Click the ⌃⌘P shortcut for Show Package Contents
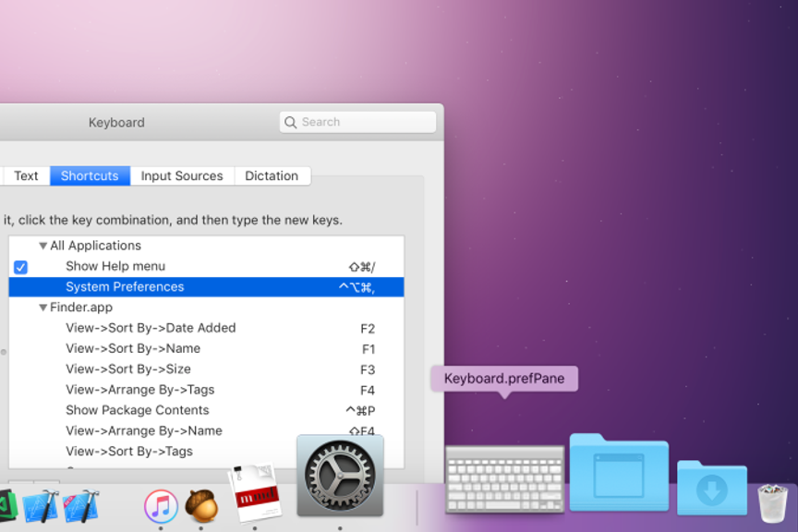 tap(360, 411)
